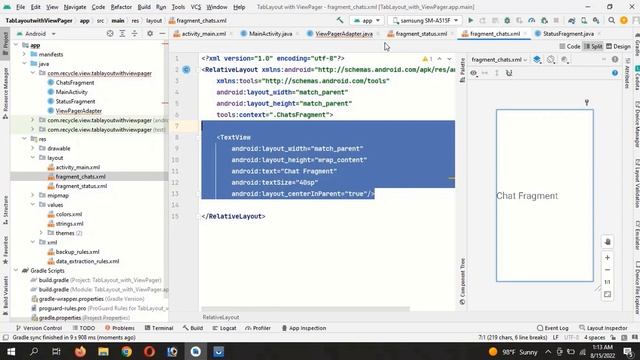The height and width of the screenshot is (360, 640).
Task: Zoom in the design preview
Action: point(607,258)
